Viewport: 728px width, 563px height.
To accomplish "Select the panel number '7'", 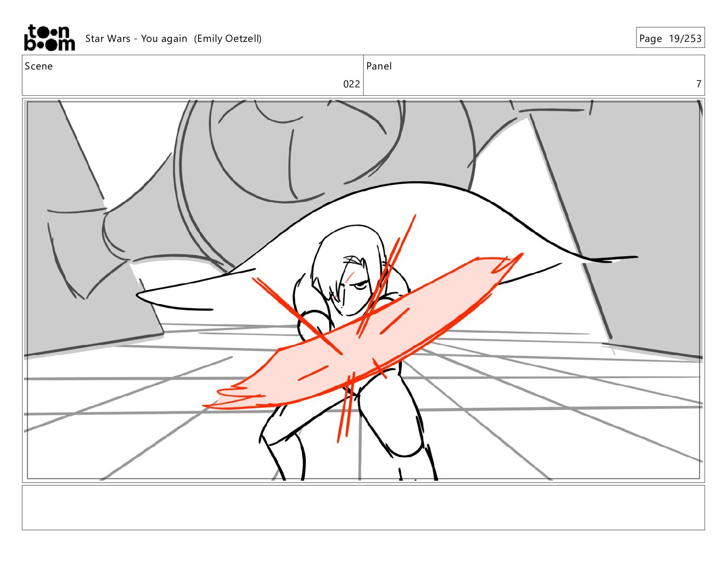I will pos(699,84).
